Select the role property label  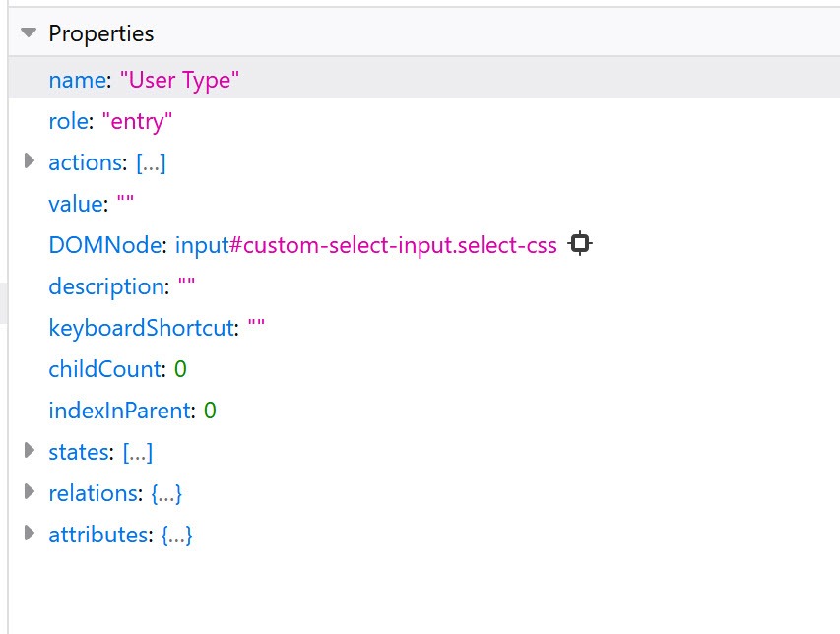click(68, 121)
